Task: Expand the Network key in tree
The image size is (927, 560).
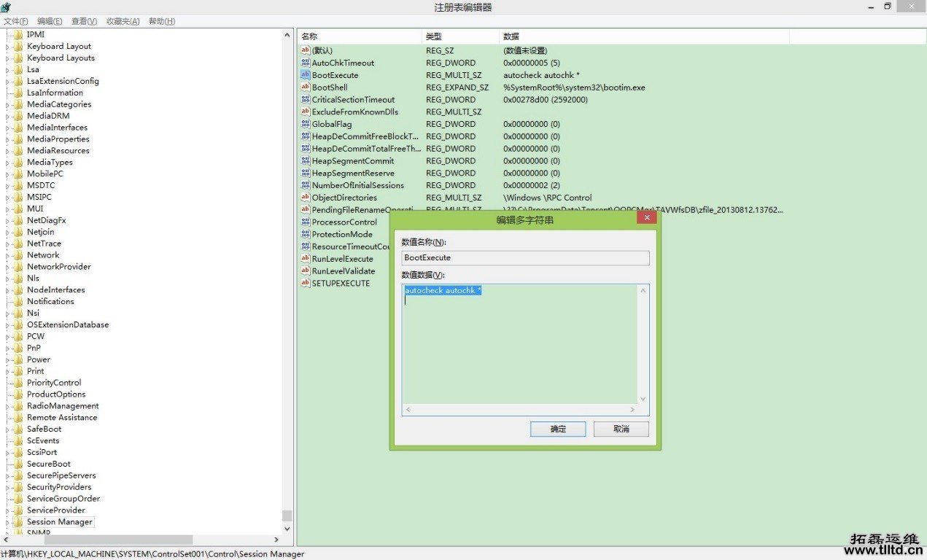Action: click(x=8, y=255)
